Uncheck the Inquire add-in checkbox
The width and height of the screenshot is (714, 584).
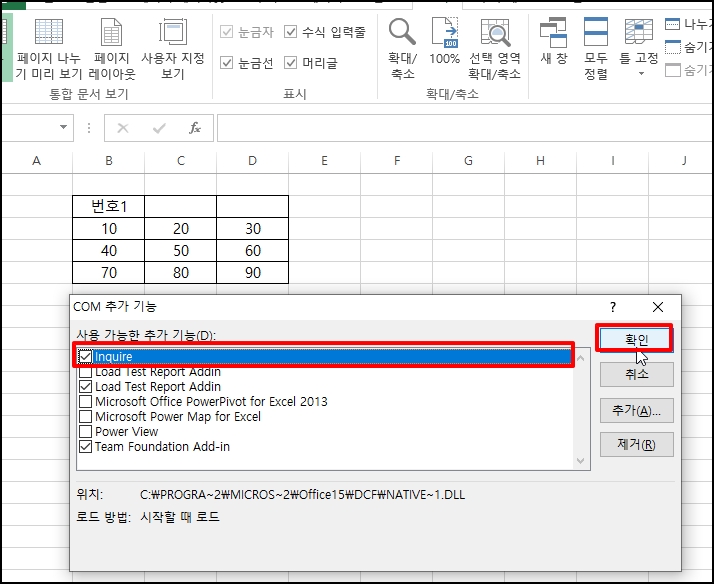point(86,356)
